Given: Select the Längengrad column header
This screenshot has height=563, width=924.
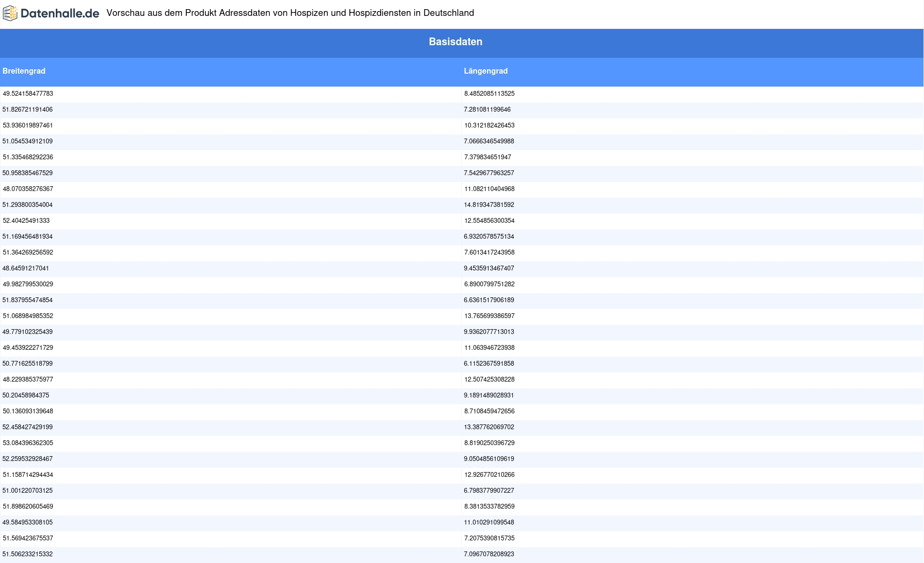Looking at the screenshot, I should pos(486,71).
